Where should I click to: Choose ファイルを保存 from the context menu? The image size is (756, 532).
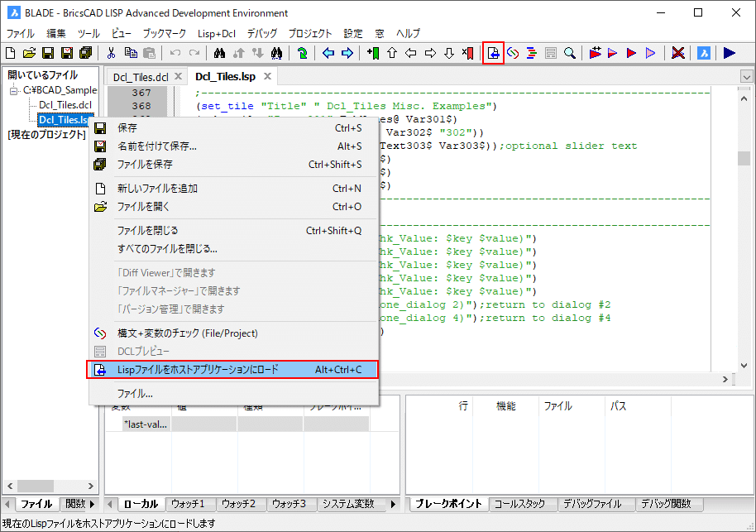pyautogui.click(x=233, y=165)
